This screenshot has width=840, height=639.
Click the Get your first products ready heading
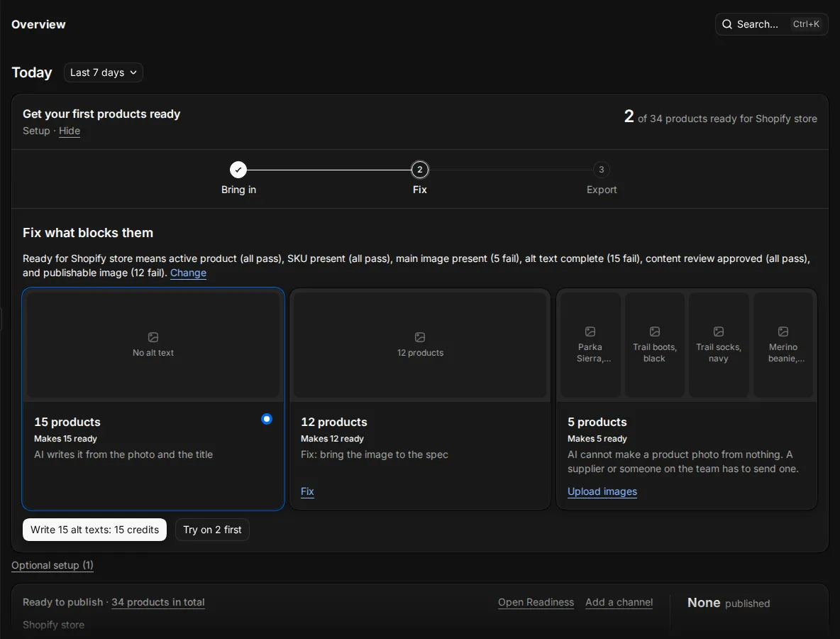(x=101, y=114)
